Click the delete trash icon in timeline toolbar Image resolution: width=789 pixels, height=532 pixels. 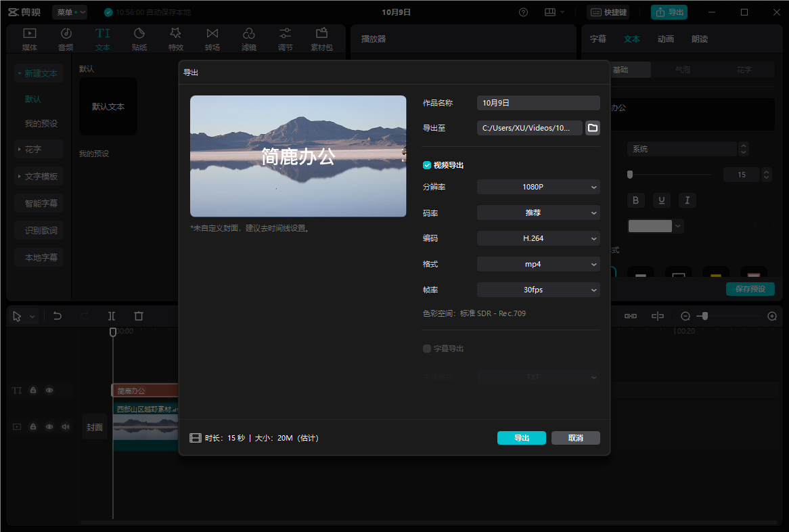(139, 316)
